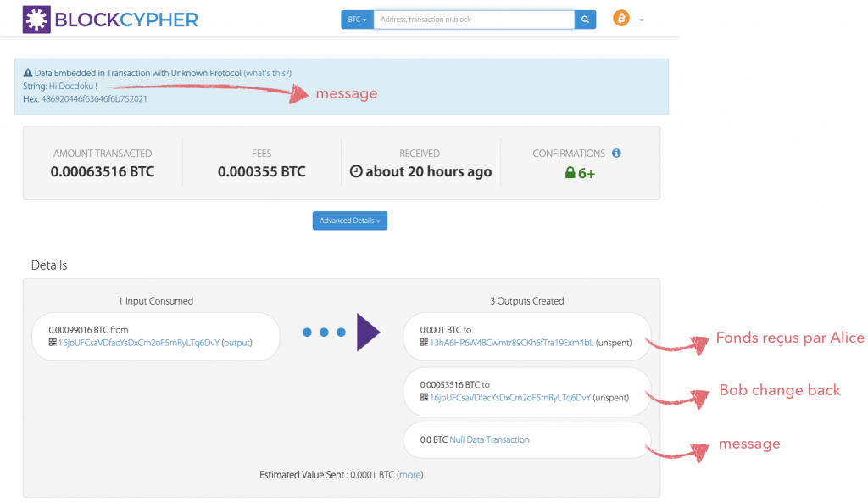Open the dropdown caret beside Bitcoin icon
The height and width of the screenshot is (503, 868).
click(642, 20)
